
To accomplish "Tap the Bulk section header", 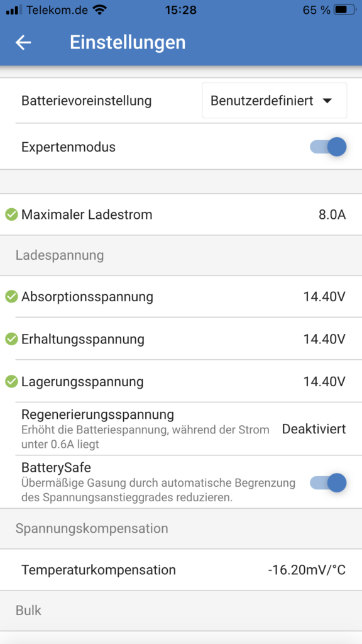I will [181, 611].
